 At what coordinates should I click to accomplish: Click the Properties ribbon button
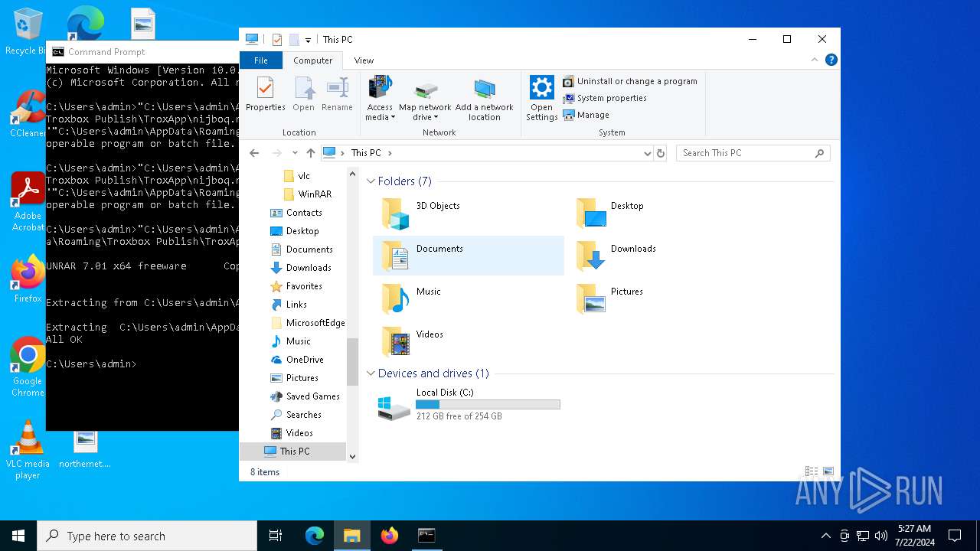pos(265,95)
